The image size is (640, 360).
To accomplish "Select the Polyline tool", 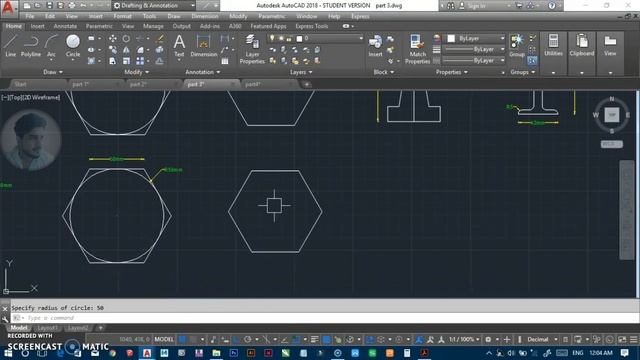I will 31,45.
